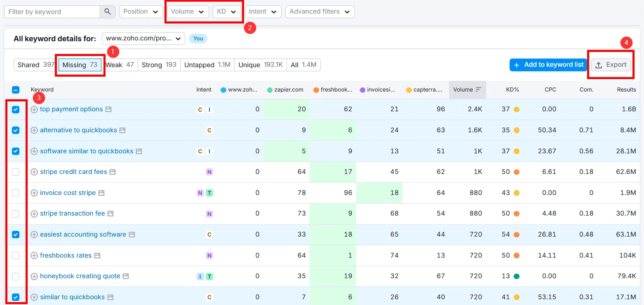The image size is (644, 305).
Task: Click plus icon beside 'invoice cost stripe'
Action: click(x=34, y=193)
